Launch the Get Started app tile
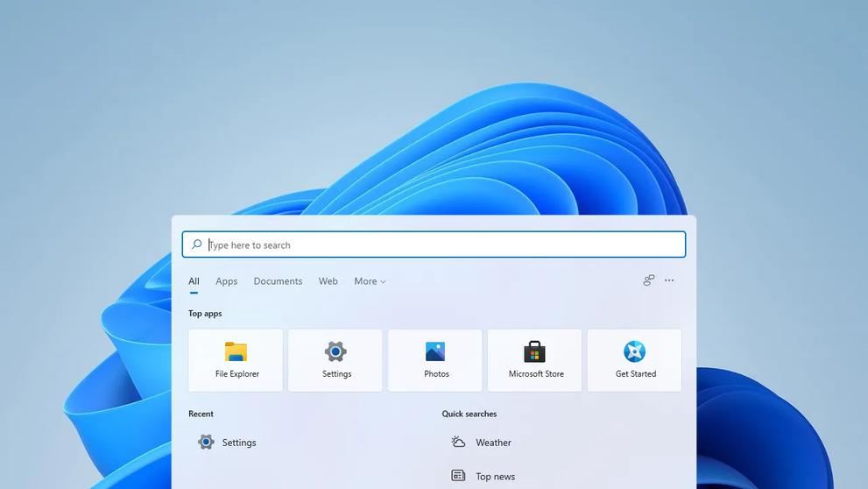Screen dimensions: 868x489 pyautogui.click(x=634, y=360)
